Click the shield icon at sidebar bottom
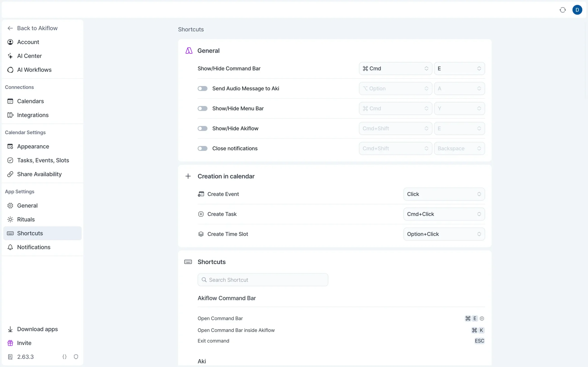Viewport: 588px width, 367px height. click(76, 357)
